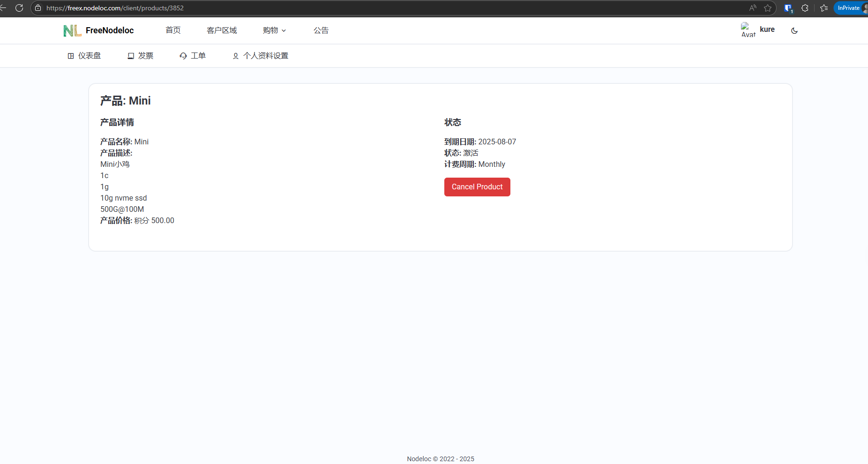
Task: Select the 产品: Mini heading
Action: pos(126,101)
